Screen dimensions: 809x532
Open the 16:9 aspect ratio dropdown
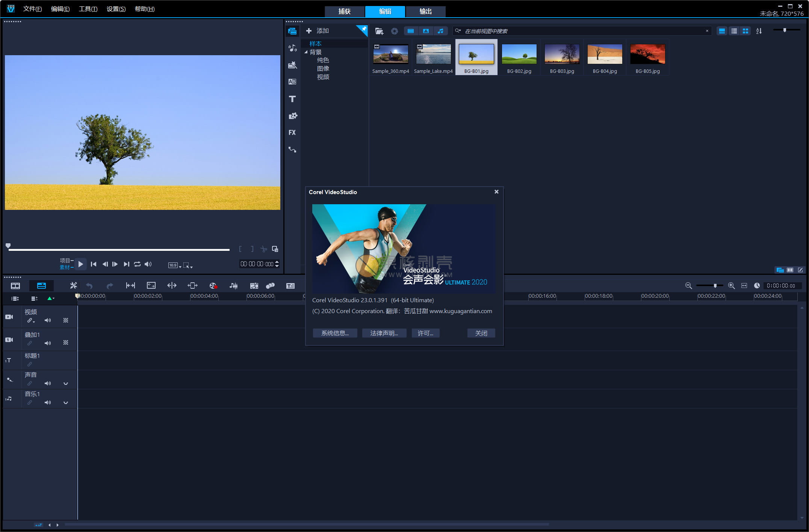pyautogui.click(x=175, y=265)
